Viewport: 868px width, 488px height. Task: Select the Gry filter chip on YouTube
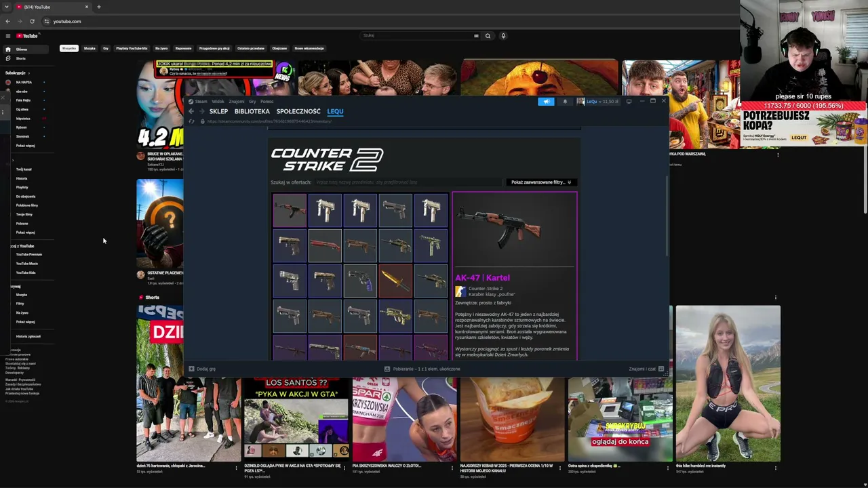coord(106,48)
